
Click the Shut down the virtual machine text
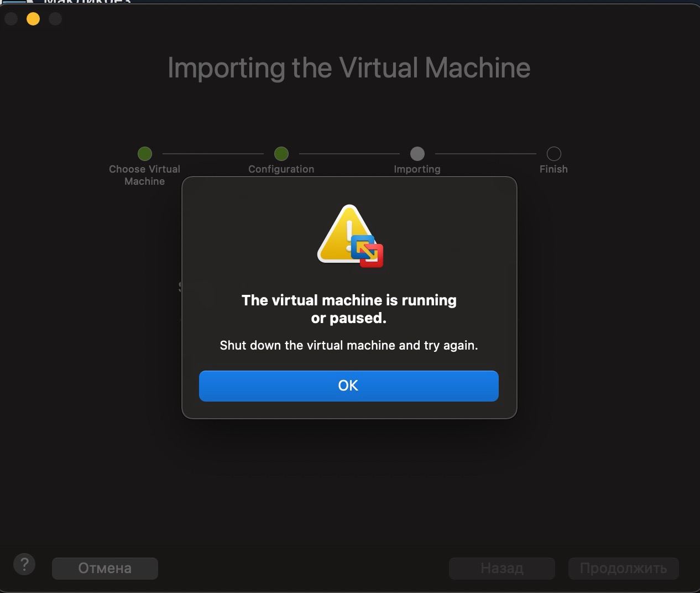[349, 345]
